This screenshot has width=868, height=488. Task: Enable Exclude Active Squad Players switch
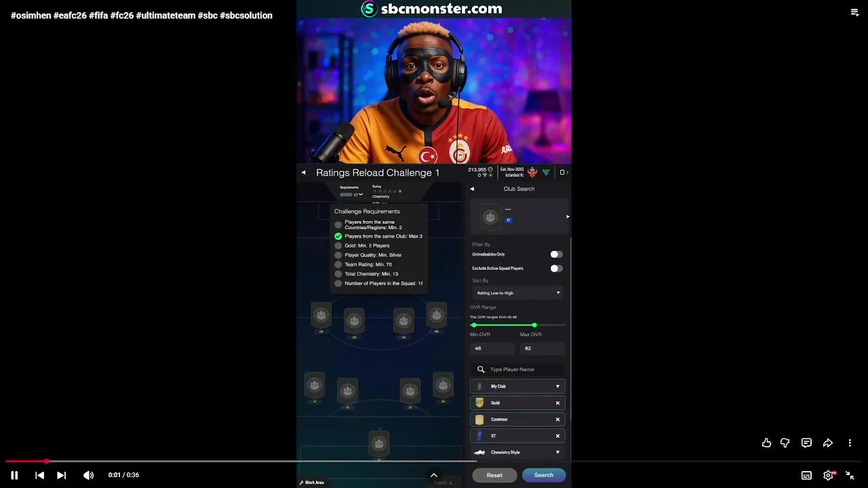[x=556, y=268]
